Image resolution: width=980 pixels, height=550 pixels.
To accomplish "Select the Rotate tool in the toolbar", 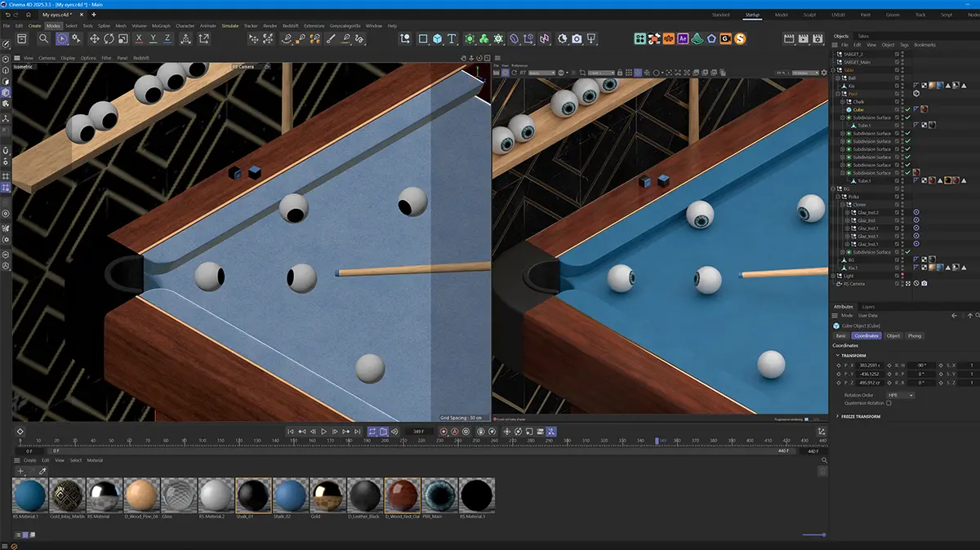I will (109, 38).
